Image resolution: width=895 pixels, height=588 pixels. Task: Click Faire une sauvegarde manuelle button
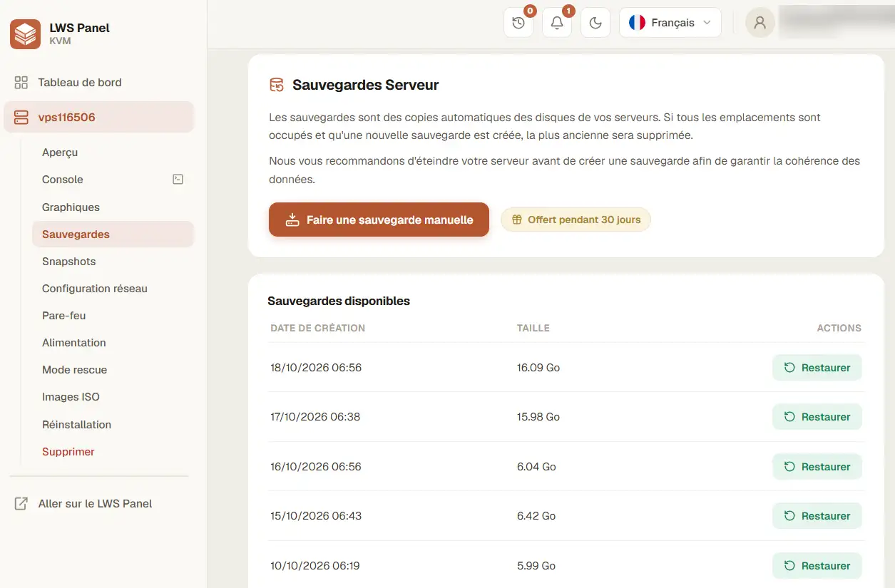click(x=379, y=220)
